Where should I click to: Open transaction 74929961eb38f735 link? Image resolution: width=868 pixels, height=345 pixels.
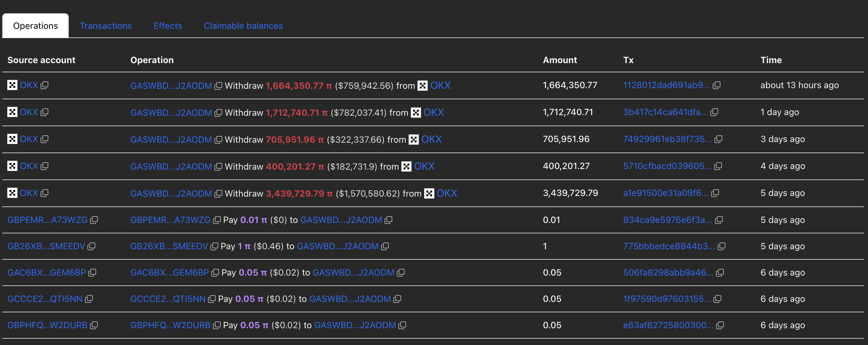pyautogui.click(x=667, y=139)
